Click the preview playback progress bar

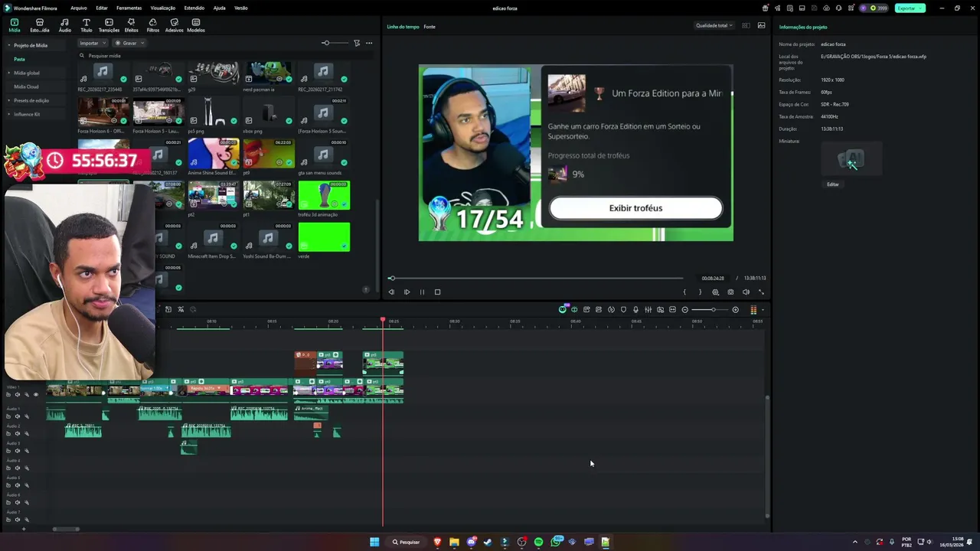(x=536, y=278)
